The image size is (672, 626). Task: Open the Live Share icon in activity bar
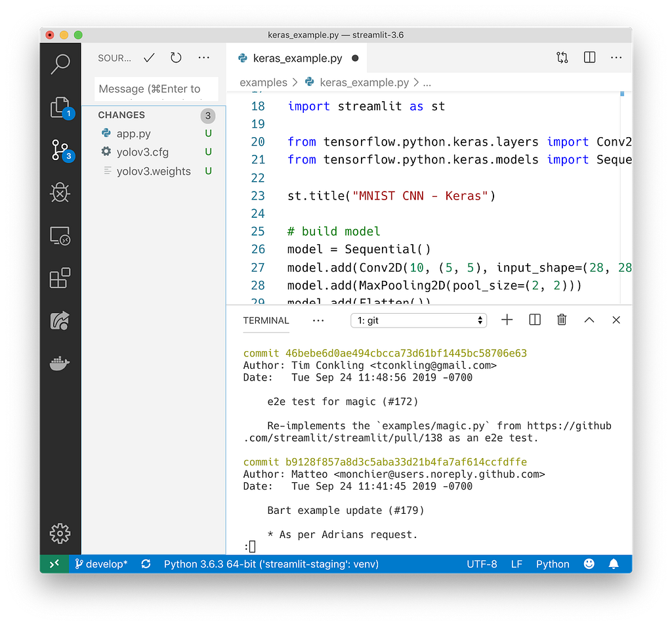[x=60, y=320]
